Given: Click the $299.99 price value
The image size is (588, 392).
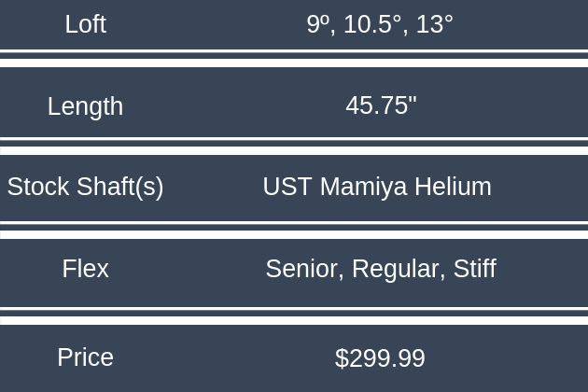Looking at the screenshot, I should click(380, 358).
